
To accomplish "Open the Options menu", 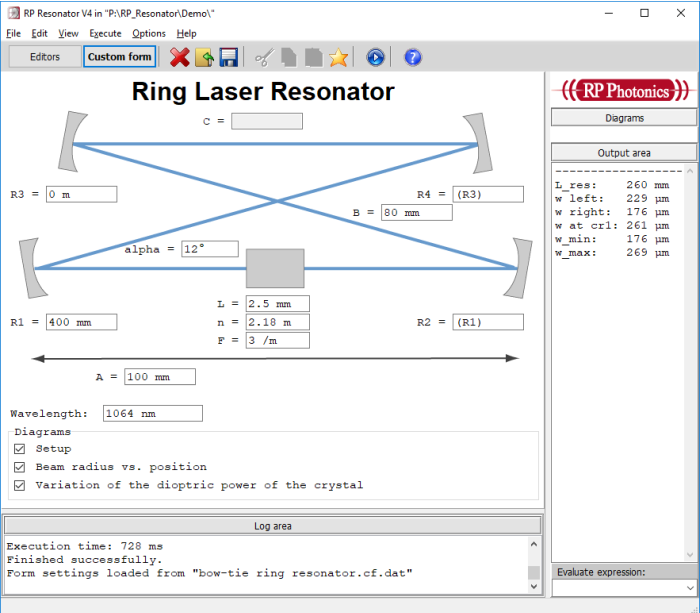I will 149,33.
